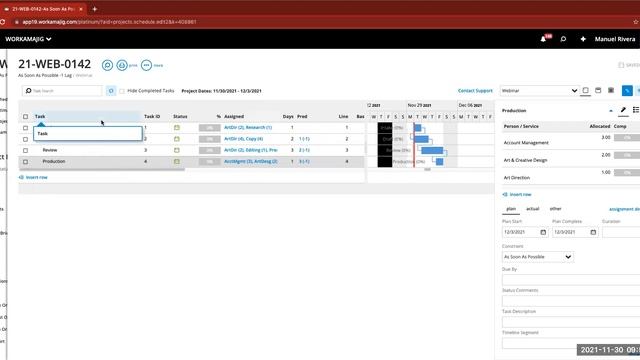Click the Task Description field

571,322
